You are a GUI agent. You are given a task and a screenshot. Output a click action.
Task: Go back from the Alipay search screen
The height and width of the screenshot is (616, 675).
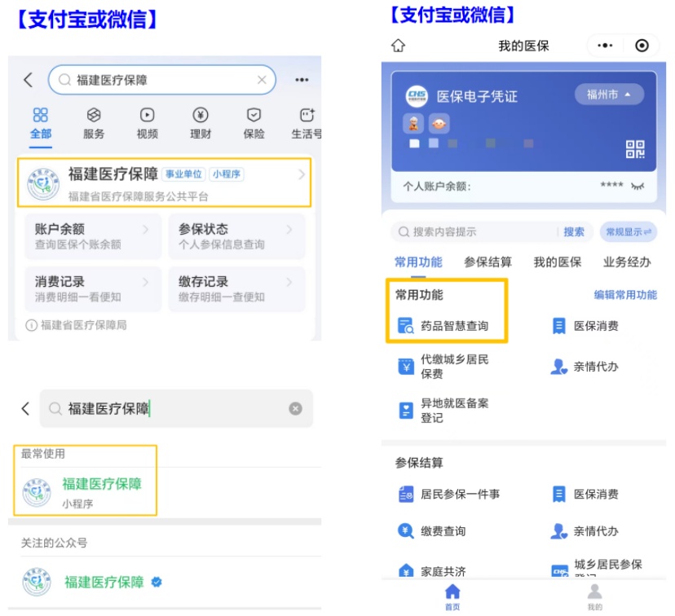click(x=29, y=80)
